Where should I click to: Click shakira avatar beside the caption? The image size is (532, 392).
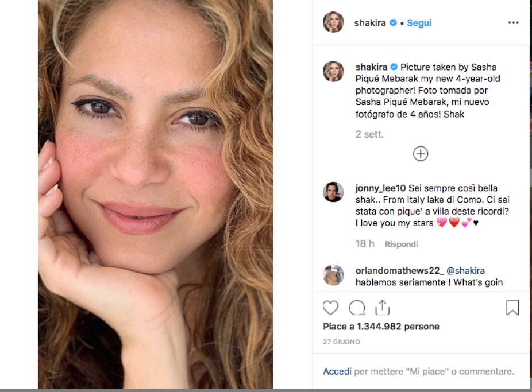coord(333,71)
